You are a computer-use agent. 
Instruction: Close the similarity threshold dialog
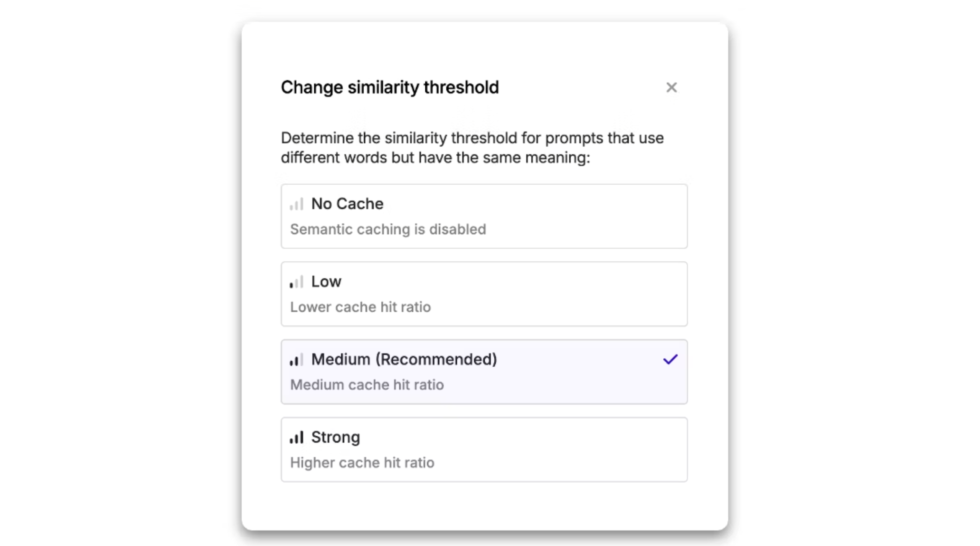tap(671, 87)
